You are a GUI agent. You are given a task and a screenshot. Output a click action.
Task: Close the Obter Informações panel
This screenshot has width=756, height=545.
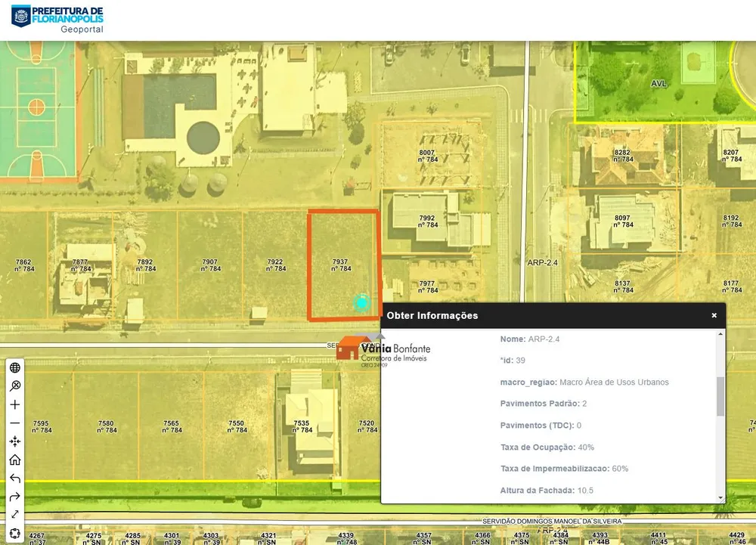(714, 315)
